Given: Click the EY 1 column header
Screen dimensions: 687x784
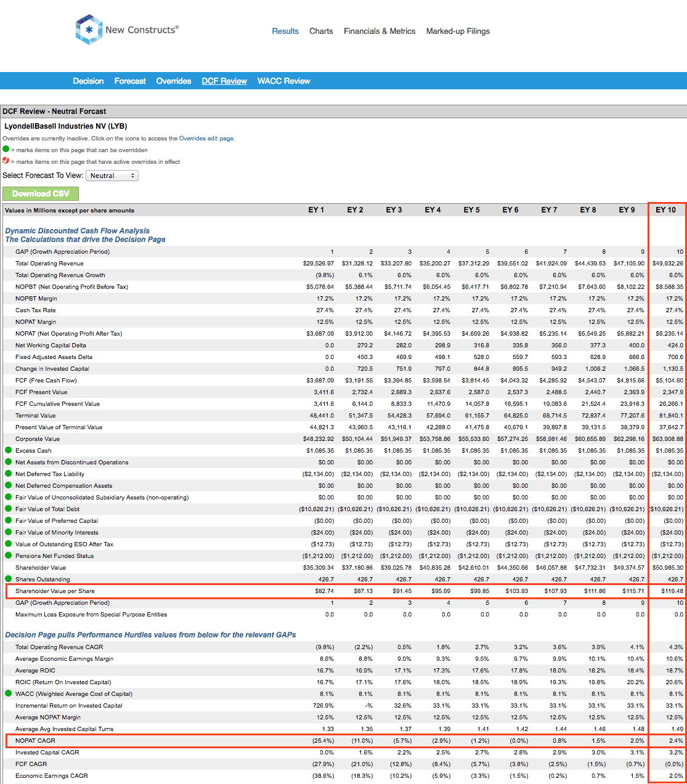Looking at the screenshot, I should click(x=316, y=210).
